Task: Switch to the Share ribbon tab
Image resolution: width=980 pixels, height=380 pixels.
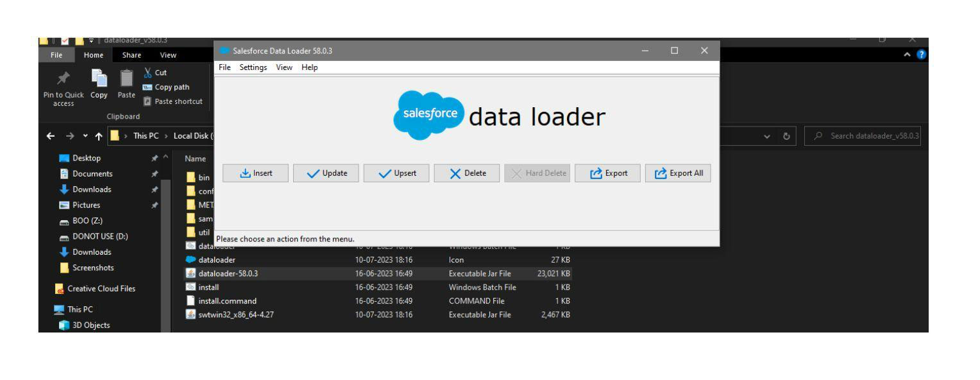Action: pyautogui.click(x=130, y=55)
